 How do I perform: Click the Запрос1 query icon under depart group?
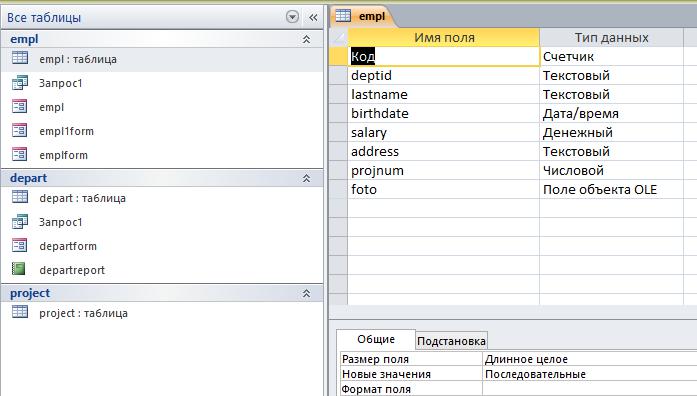[x=20, y=221]
